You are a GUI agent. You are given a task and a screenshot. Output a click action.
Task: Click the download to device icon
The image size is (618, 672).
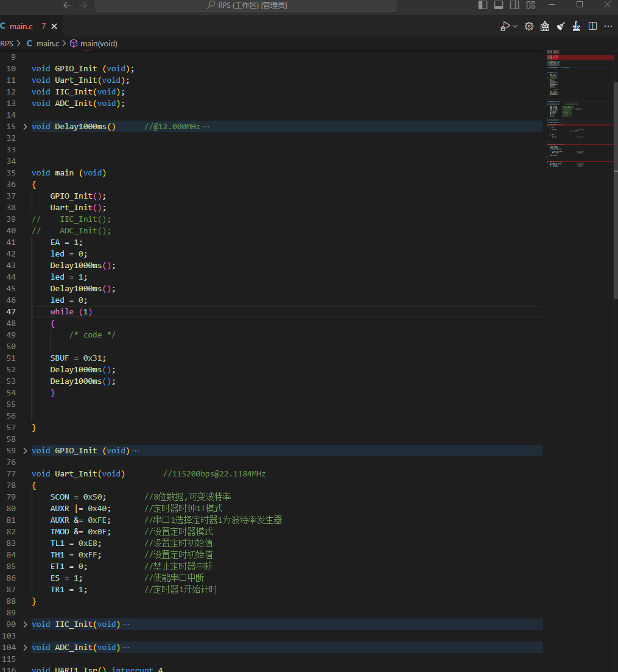click(577, 27)
